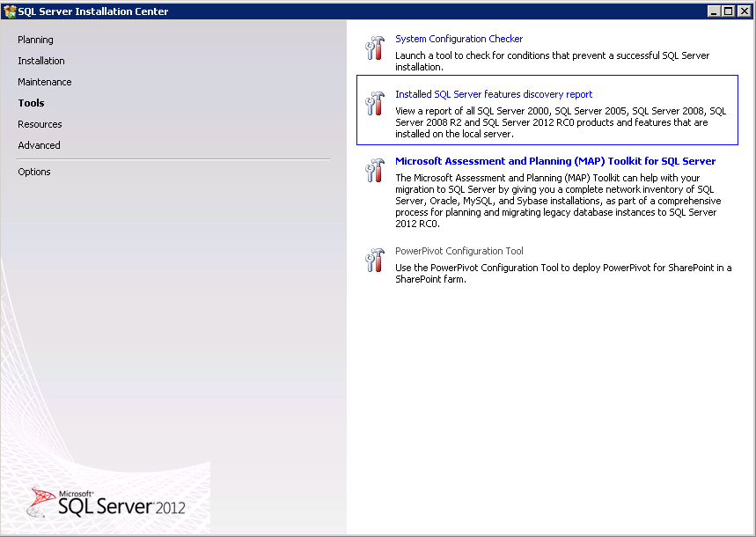Open Options in the sidebar
Viewport: 756px width, 537px height.
[34, 172]
